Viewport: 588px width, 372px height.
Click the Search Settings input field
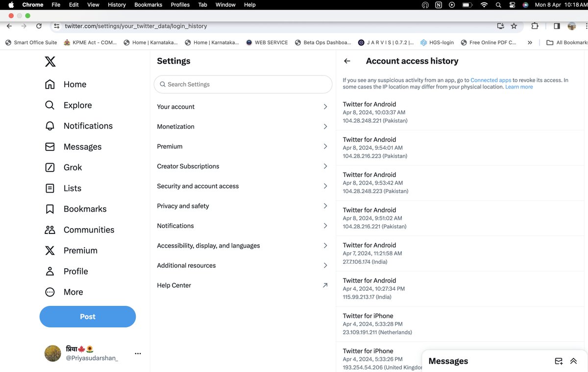coord(243,84)
